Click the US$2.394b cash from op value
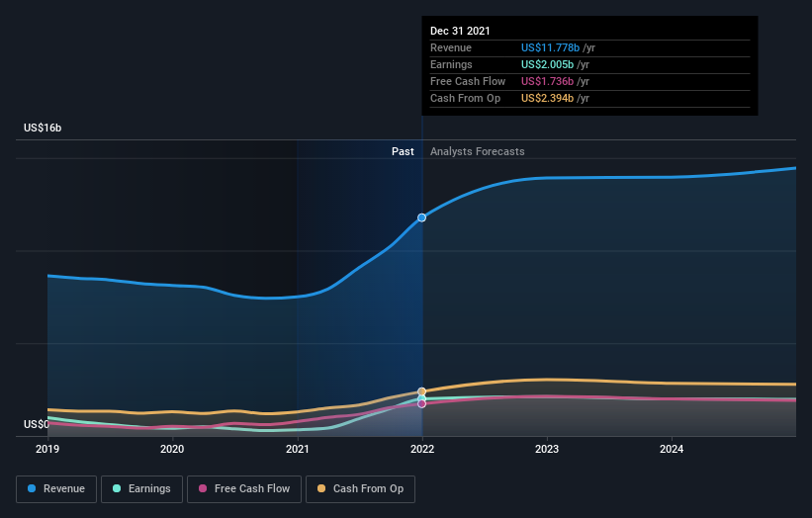812x518 pixels. coord(547,98)
